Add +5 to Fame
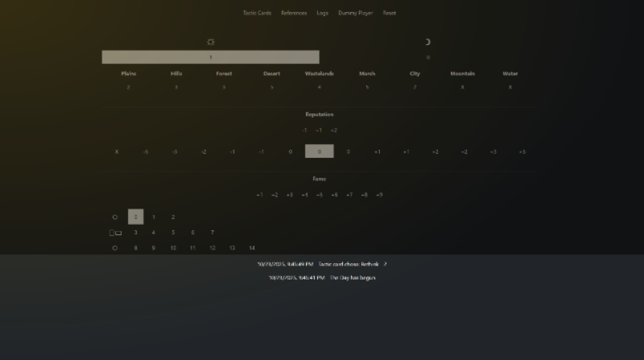 tap(319, 194)
